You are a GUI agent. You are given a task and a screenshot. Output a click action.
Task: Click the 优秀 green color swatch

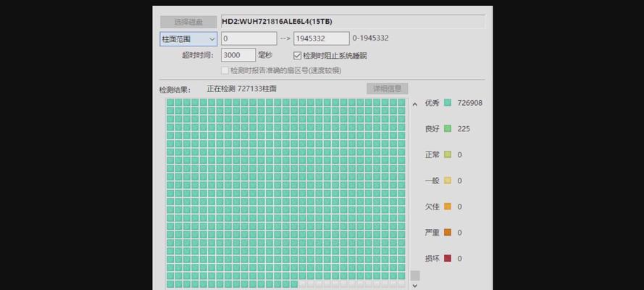(448, 103)
